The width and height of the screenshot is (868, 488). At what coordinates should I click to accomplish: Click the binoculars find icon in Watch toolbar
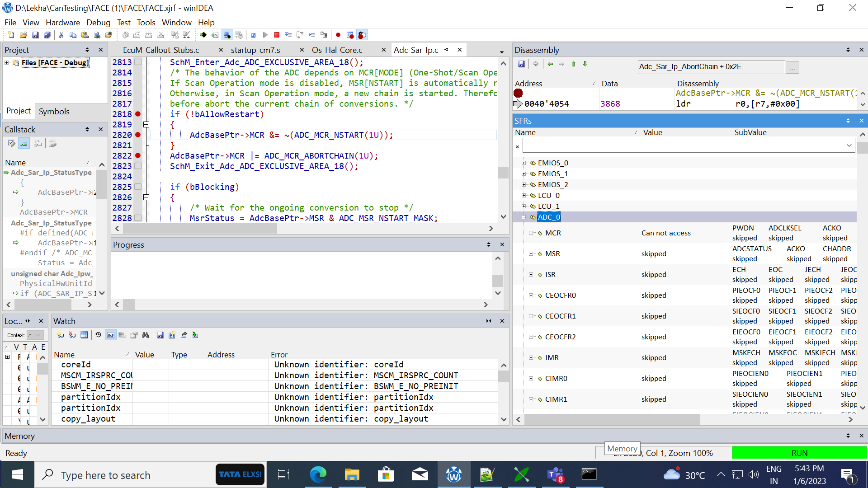coord(145,335)
